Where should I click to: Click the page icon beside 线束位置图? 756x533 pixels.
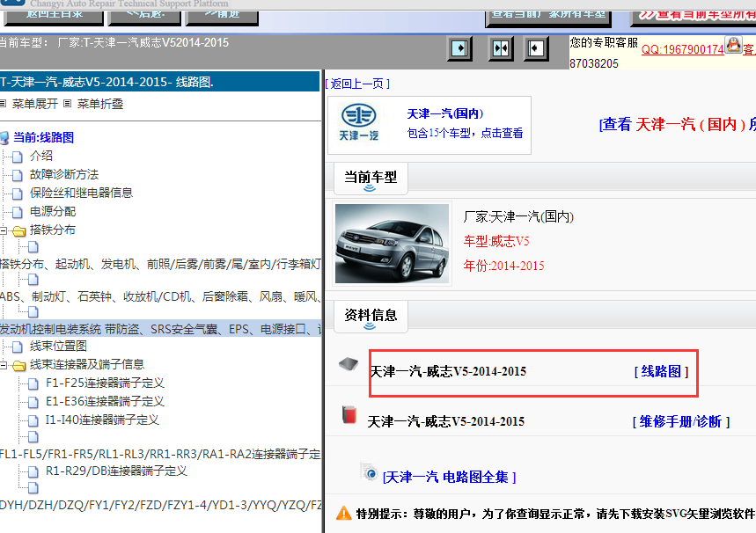pyautogui.click(x=18, y=347)
